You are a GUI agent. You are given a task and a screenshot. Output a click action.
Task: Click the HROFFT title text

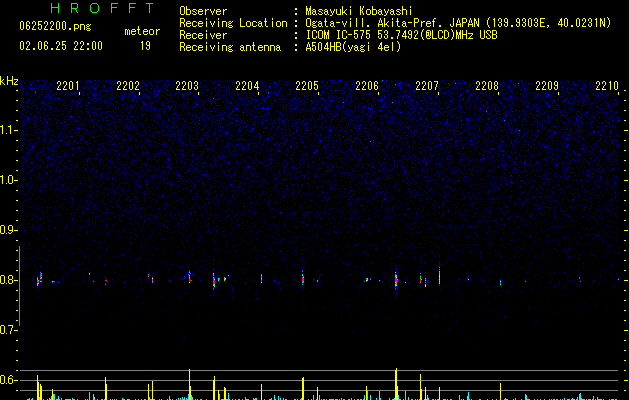[x=102, y=8]
